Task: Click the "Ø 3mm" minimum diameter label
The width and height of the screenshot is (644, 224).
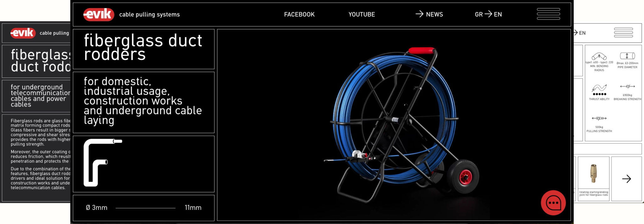Action: click(x=97, y=208)
